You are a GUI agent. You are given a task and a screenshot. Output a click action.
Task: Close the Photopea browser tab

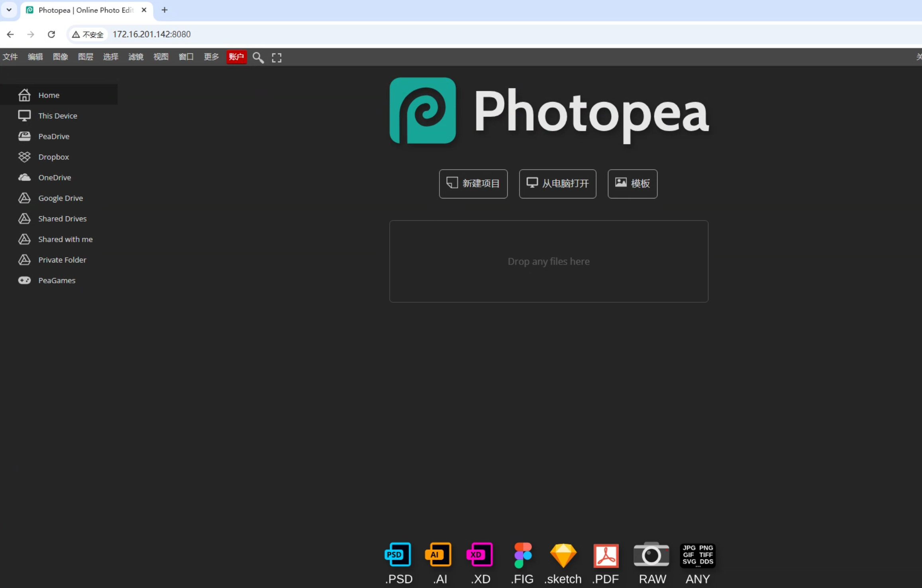point(144,10)
